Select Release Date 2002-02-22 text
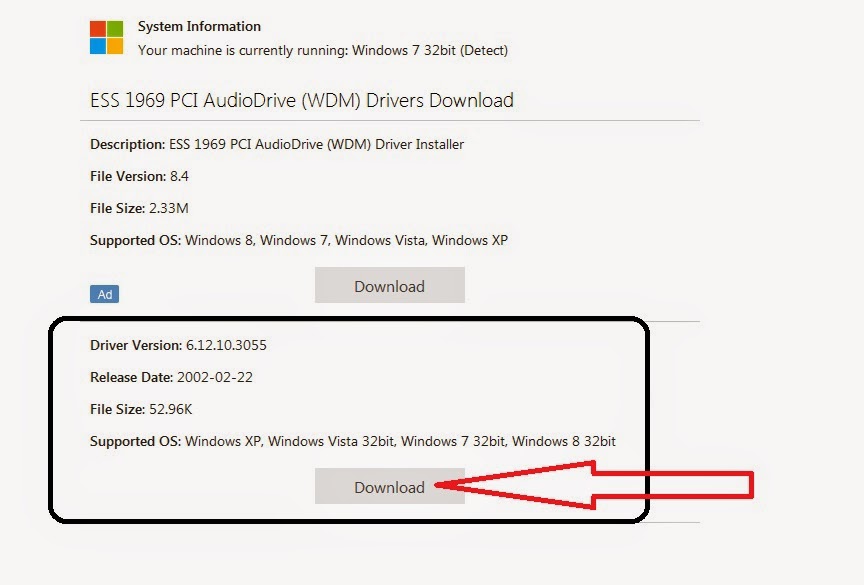 click(171, 377)
